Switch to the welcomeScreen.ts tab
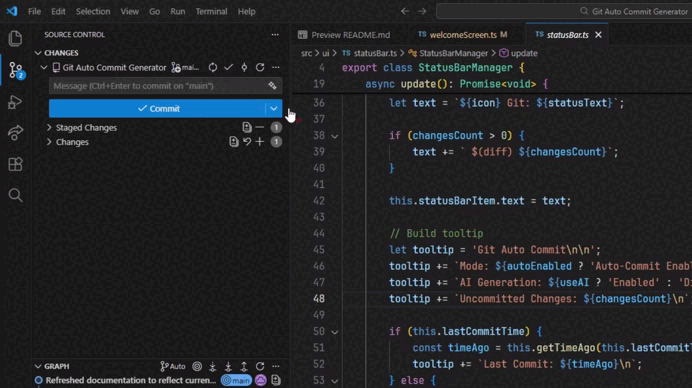692x388 pixels. [462, 34]
